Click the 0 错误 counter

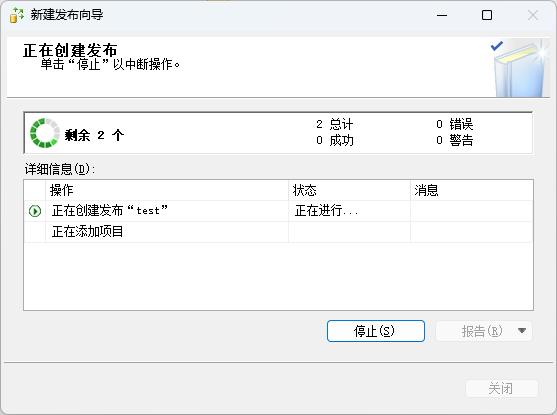[455, 124]
